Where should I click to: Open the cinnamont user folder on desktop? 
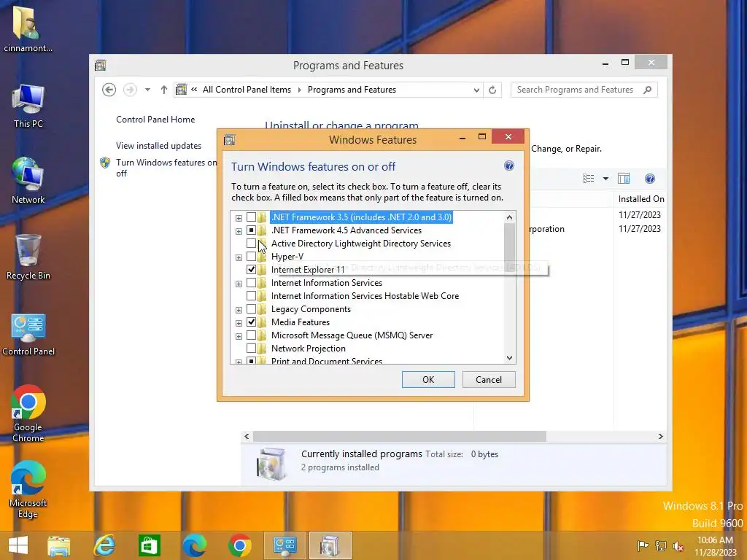[28, 28]
